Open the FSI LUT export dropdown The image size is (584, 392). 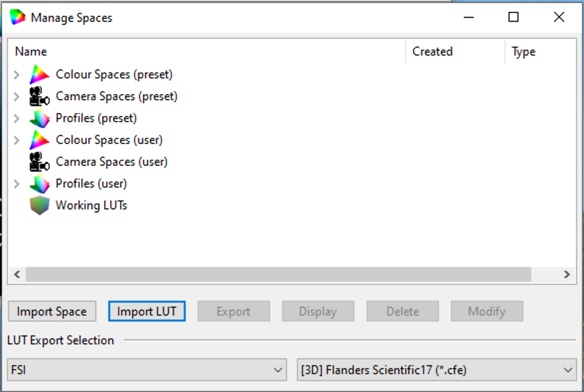pyautogui.click(x=147, y=370)
